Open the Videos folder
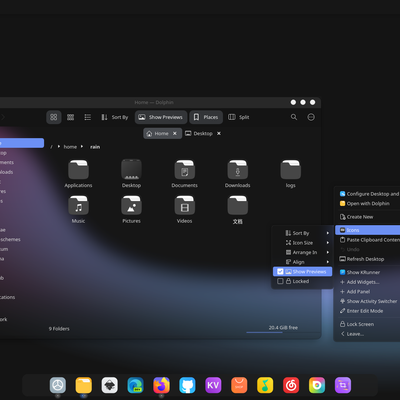 [184, 209]
